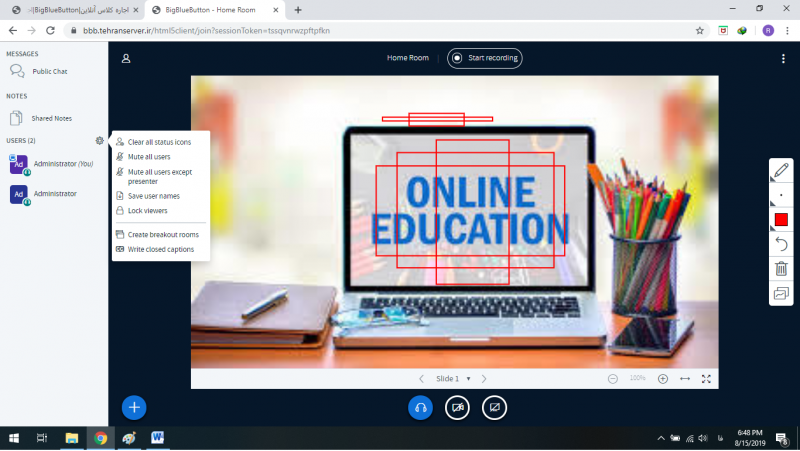
Task: Click Start recording button
Action: tap(485, 58)
